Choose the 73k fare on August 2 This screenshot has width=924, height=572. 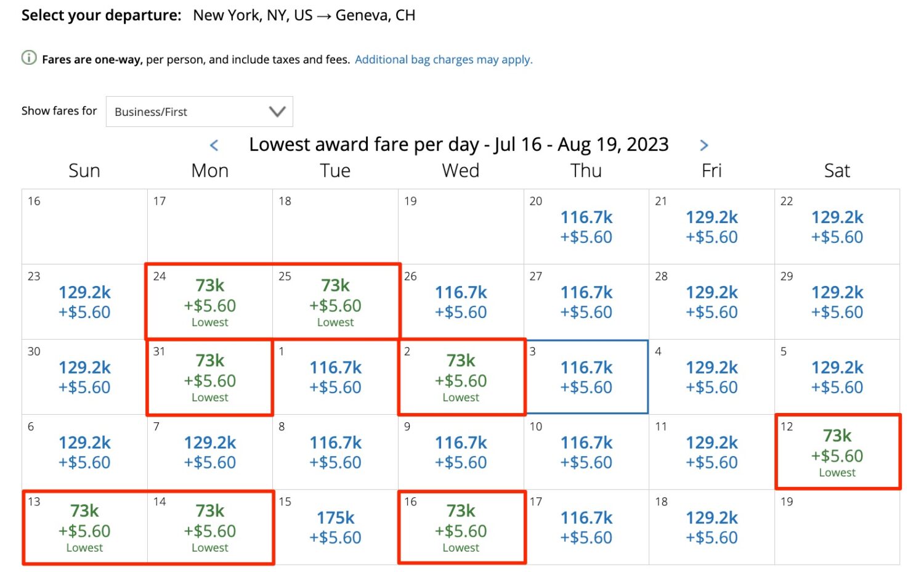point(461,377)
